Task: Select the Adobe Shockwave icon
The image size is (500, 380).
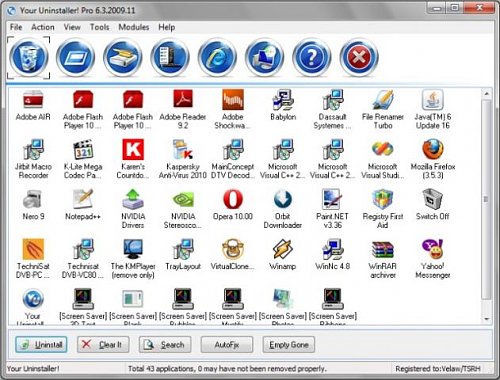Action: point(233,99)
